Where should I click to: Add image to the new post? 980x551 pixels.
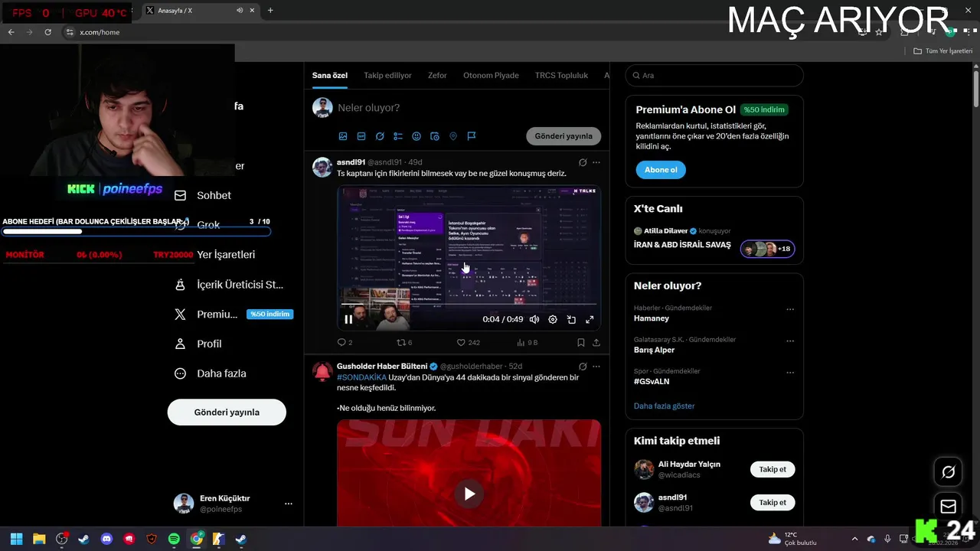(x=343, y=136)
